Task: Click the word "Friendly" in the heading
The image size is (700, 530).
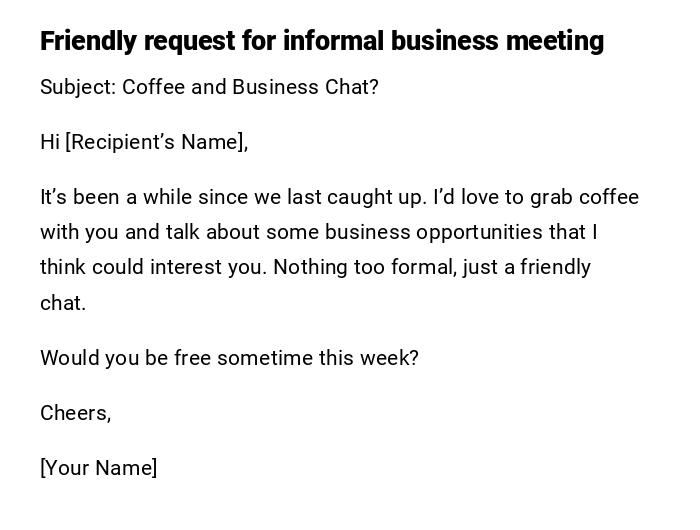Action: (88, 41)
